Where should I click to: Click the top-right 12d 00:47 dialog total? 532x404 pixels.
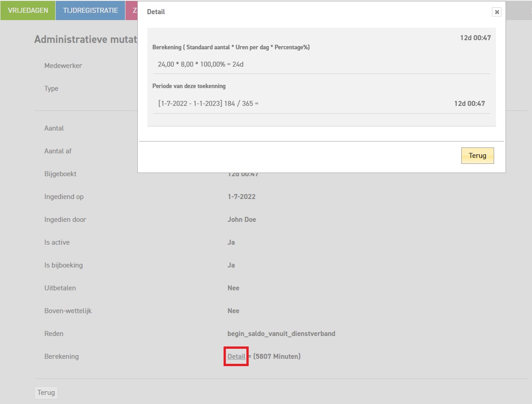475,38
